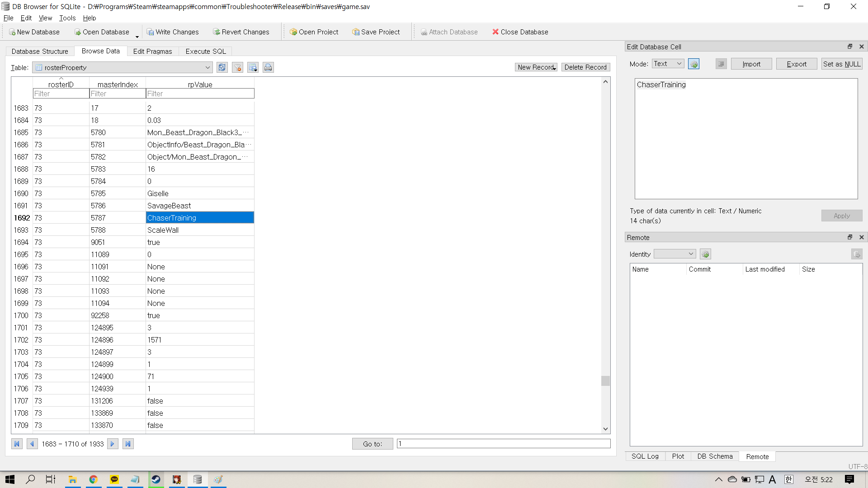The height and width of the screenshot is (488, 868).
Task: Sort by rosterID column header
Action: point(61,84)
